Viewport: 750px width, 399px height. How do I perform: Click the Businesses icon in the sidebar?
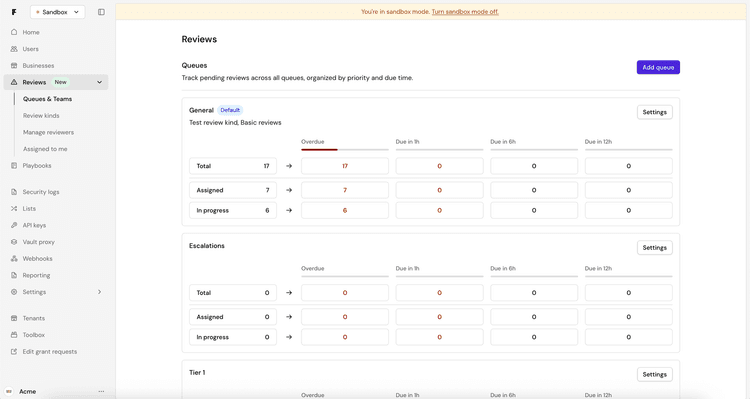pyautogui.click(x=14, y=66)
